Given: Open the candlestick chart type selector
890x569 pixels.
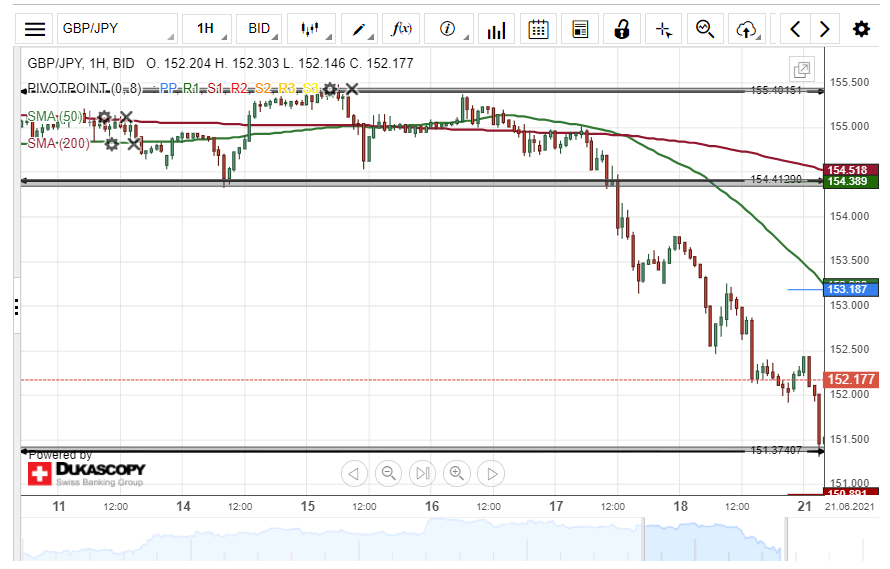Looking at the screenshot, I should click(310, 29).
